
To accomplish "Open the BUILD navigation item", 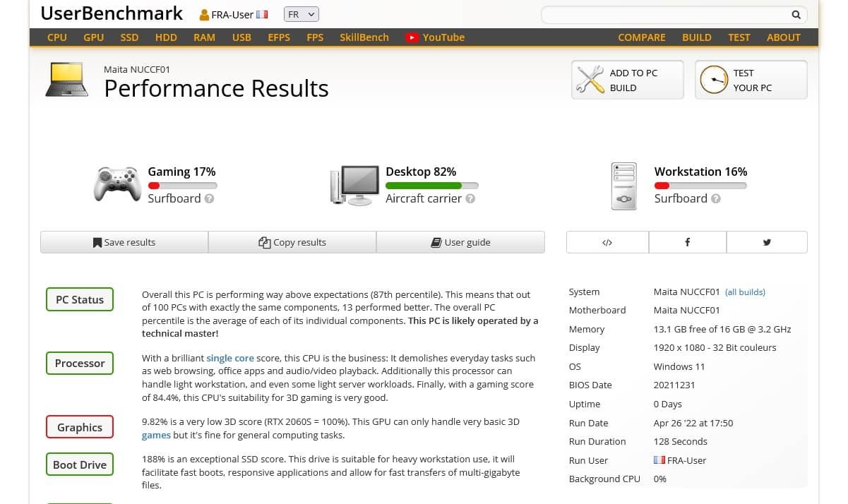I will click(x=697, y=37).
